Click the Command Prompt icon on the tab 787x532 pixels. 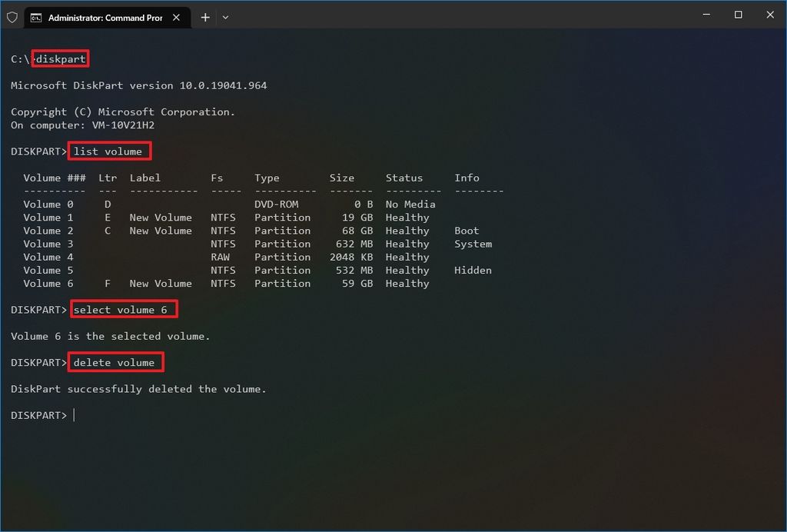35,17
